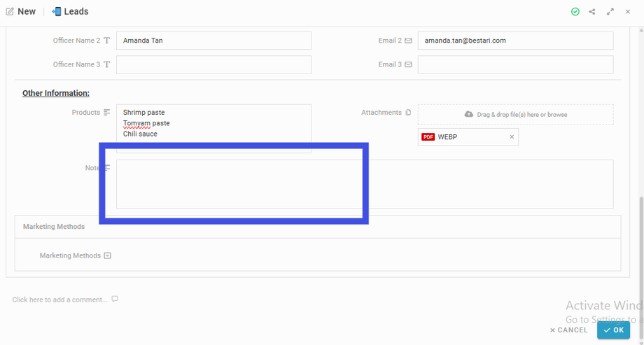Screen dimensions: 644x345
Task: Expand dialog with the fullscreen arrows icon
Action: pos(610,12)
